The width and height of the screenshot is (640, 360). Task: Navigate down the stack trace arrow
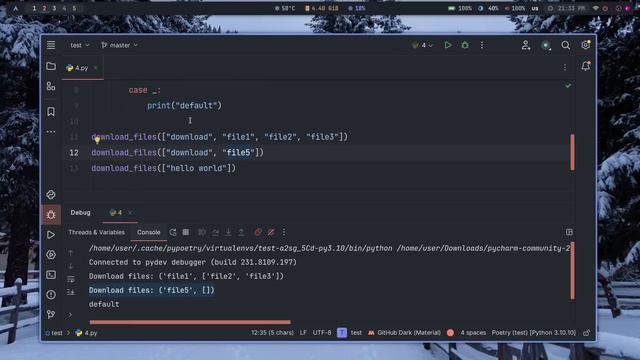point(71,266)
